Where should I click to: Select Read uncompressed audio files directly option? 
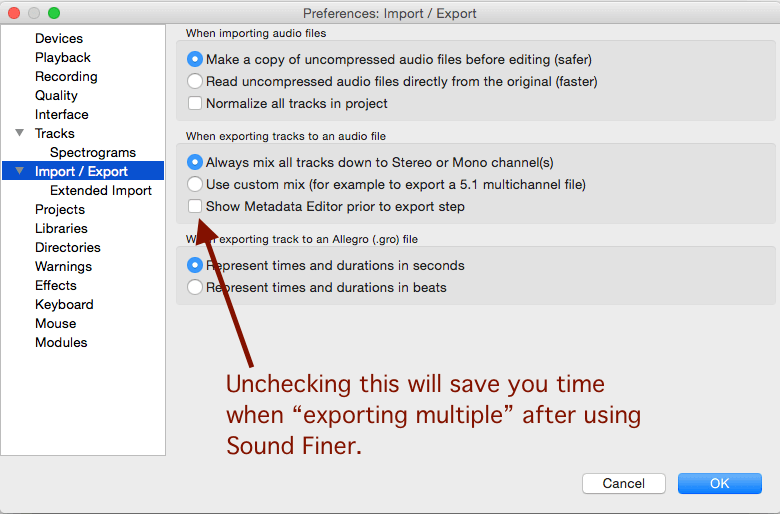pyautogui.click(x=195, y=81)
